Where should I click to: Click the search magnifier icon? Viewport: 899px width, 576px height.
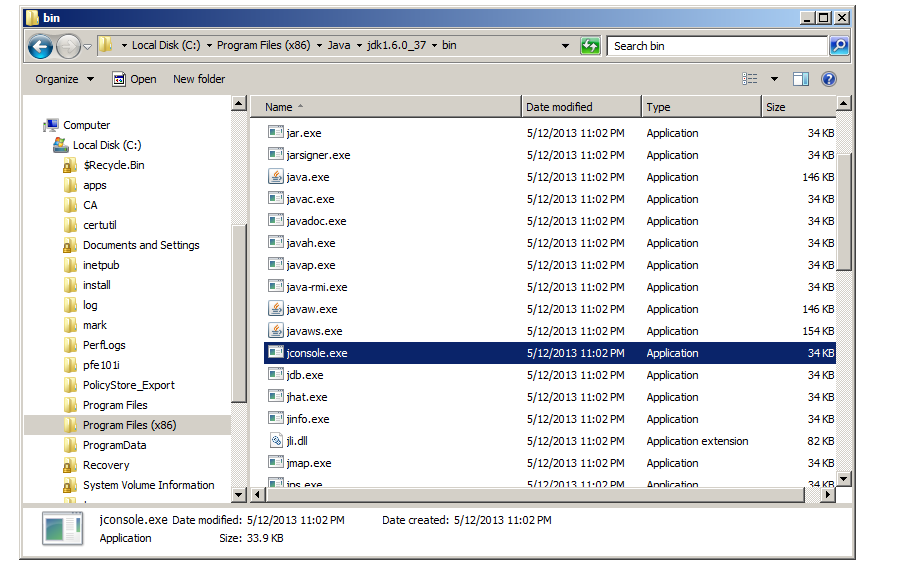point(839,46)
